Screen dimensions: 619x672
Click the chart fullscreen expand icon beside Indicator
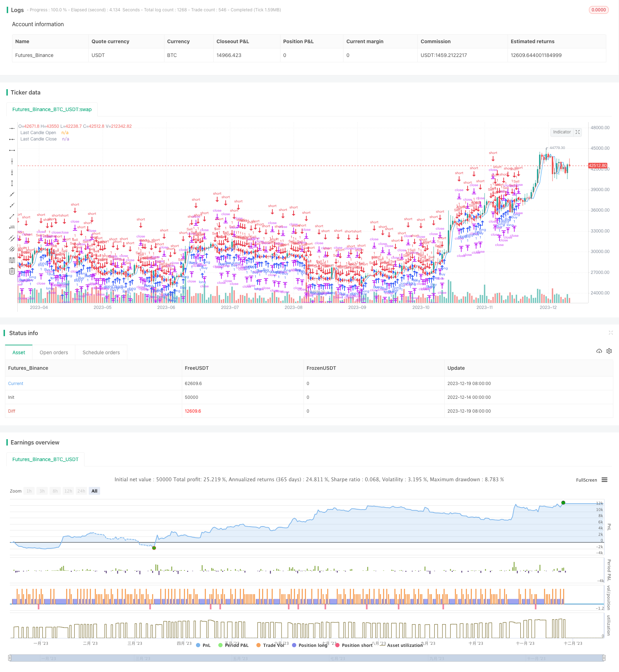tap(578, 132)
